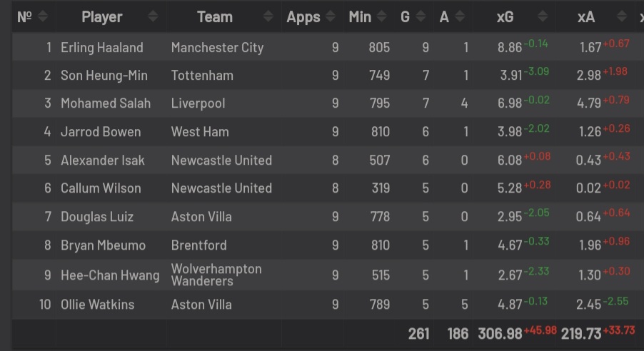Screen dimensions: 644x351
Task: Click the total xG value 306.98
Action: click(500, 334)
